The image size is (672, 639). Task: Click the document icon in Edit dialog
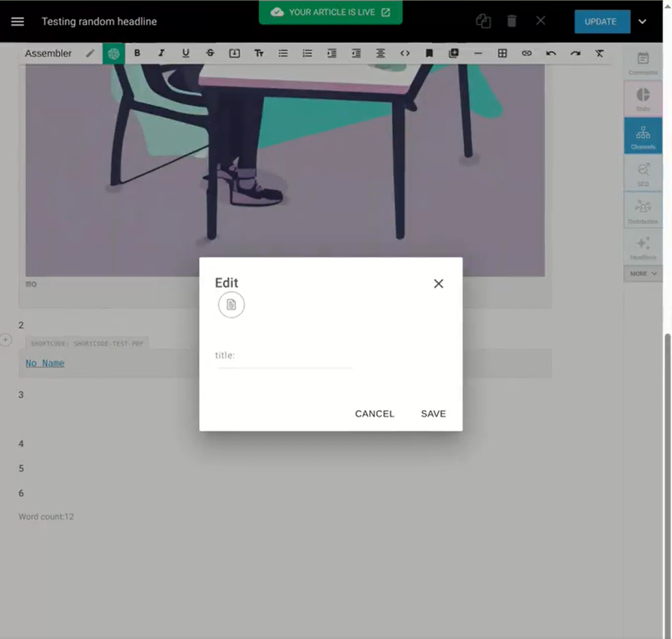pos(231,304)
